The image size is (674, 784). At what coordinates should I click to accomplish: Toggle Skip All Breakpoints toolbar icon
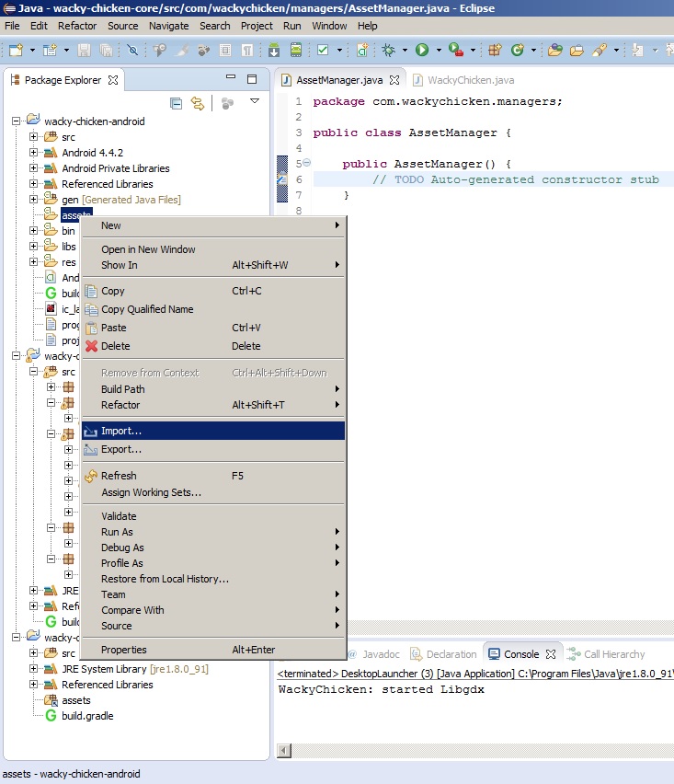[132, 50]
